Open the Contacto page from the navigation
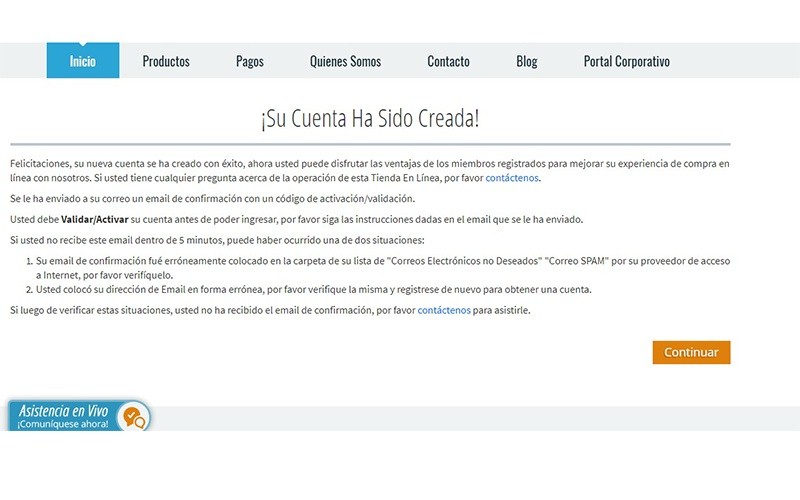The height and width of the screenshot is (500, 800). [448, 61]
